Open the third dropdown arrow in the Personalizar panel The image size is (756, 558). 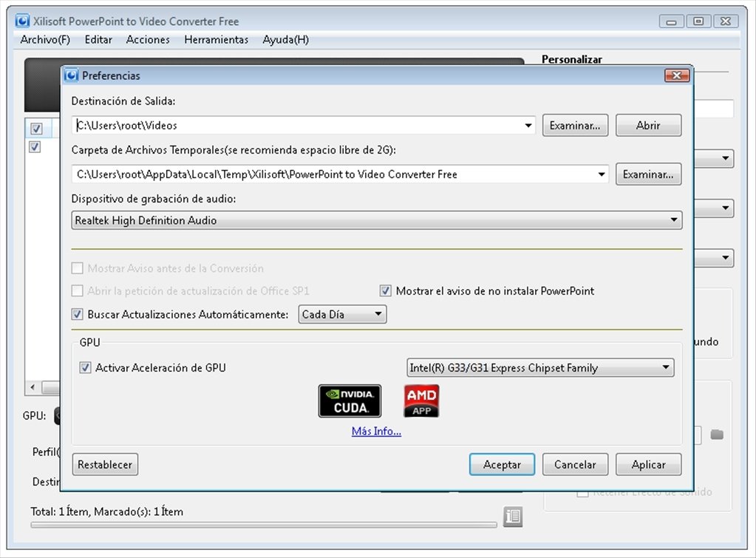[726, 257]
